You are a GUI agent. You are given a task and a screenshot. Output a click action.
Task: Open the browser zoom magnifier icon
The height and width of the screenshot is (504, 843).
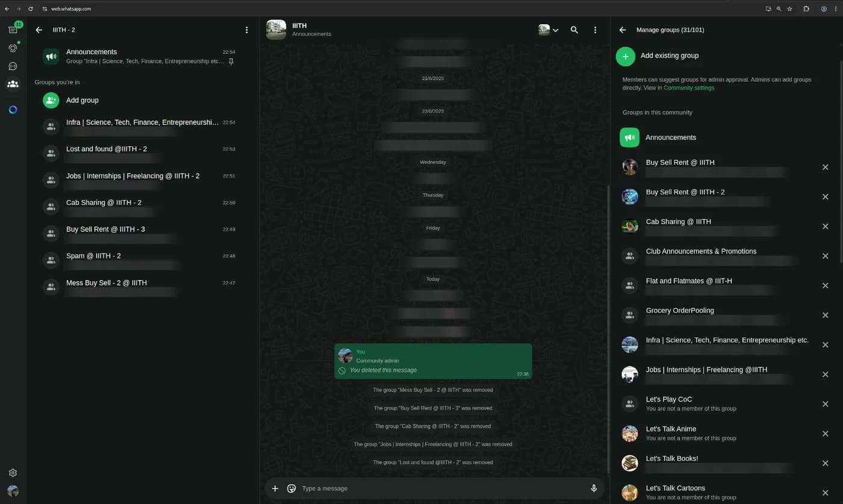(x=779, y=8)
